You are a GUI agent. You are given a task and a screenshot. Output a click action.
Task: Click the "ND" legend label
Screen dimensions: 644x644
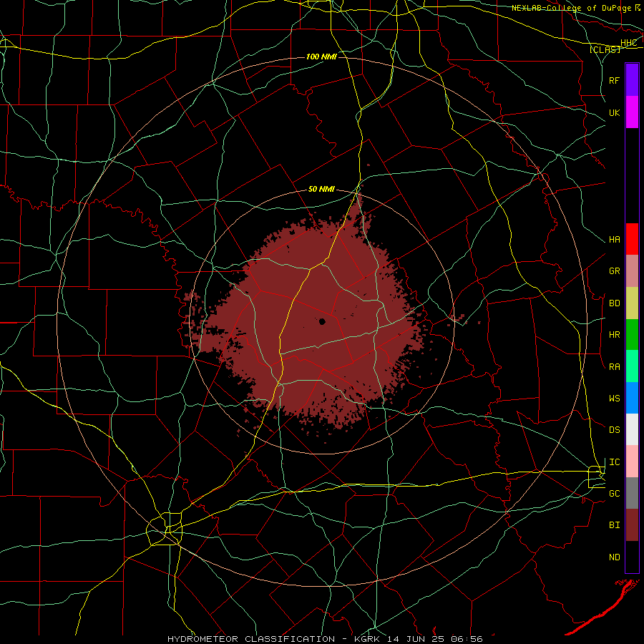[614, 557]
